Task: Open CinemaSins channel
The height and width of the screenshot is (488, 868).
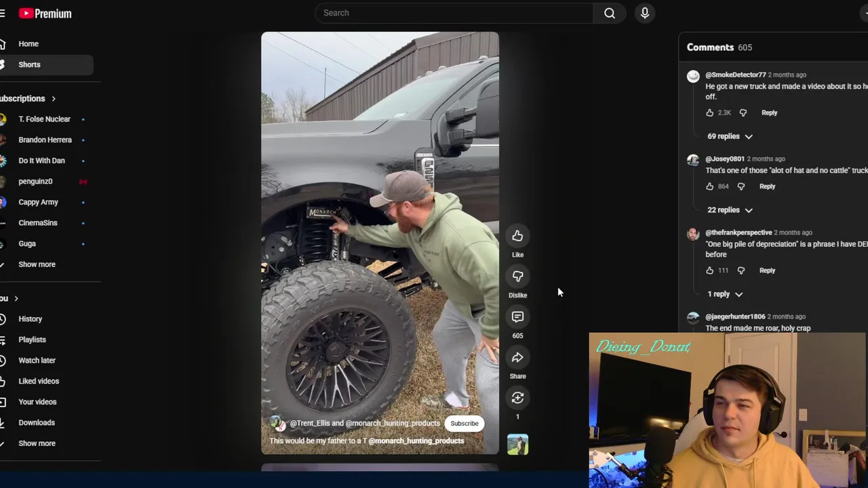Action: click(x=38, y=223)
